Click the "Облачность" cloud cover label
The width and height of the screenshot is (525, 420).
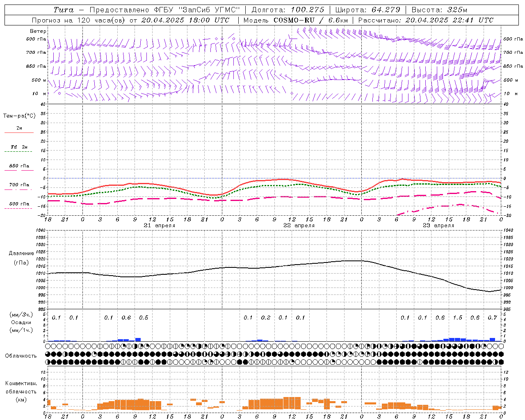coord(21,356)
